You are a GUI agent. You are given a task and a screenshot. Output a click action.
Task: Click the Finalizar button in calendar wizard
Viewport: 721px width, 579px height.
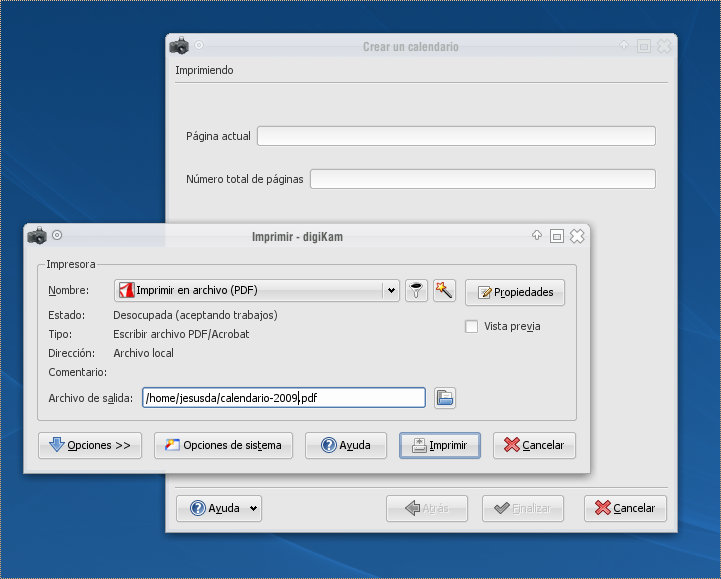point(523,508)
